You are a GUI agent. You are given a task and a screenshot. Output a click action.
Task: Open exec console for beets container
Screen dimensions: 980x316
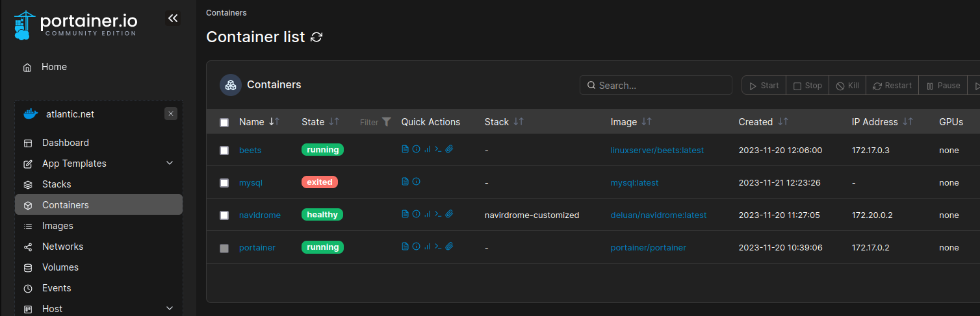(x=438, y=149)
